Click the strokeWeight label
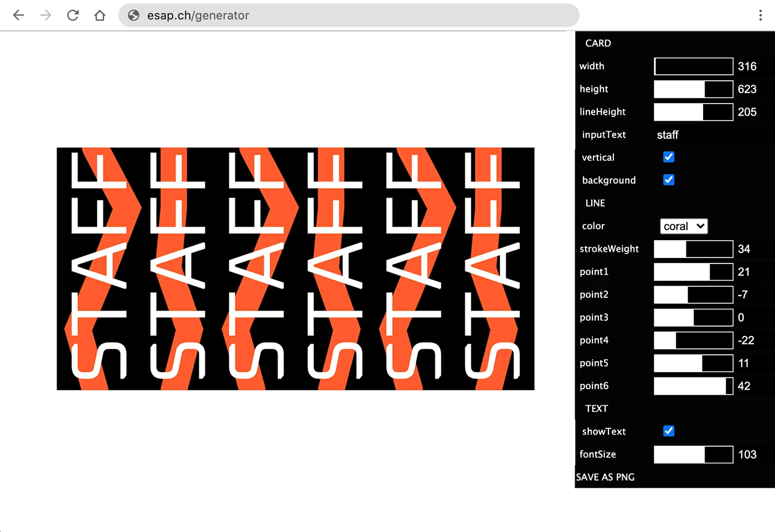The width and height of the screenshot is (775, 532). 609,249
